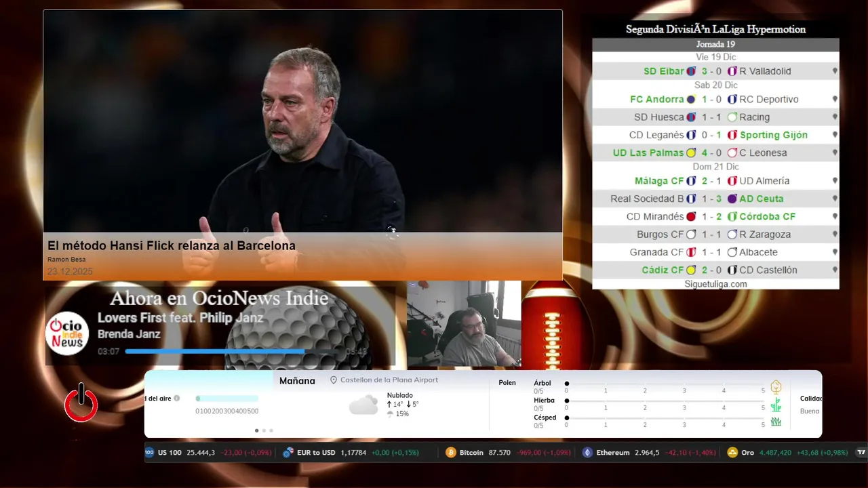The image size is (868, 488).
Task: Open the location pin in the Málaga CF match row
Action: (835, 181)
